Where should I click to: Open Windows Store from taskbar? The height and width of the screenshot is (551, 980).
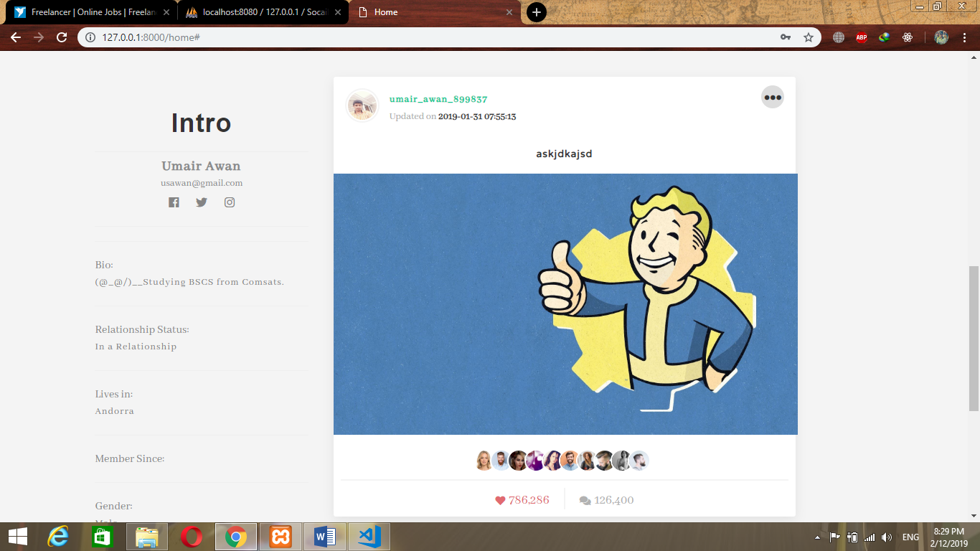pos(103,536)
